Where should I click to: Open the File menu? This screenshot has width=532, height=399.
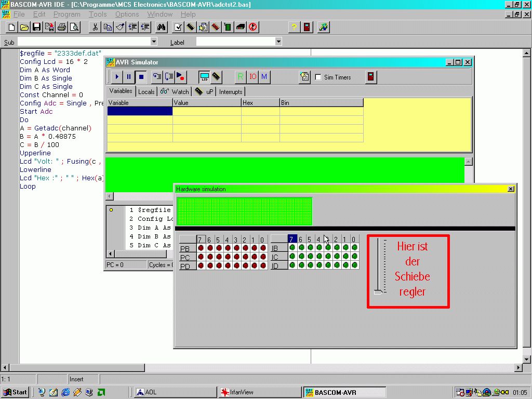point(19,14)
